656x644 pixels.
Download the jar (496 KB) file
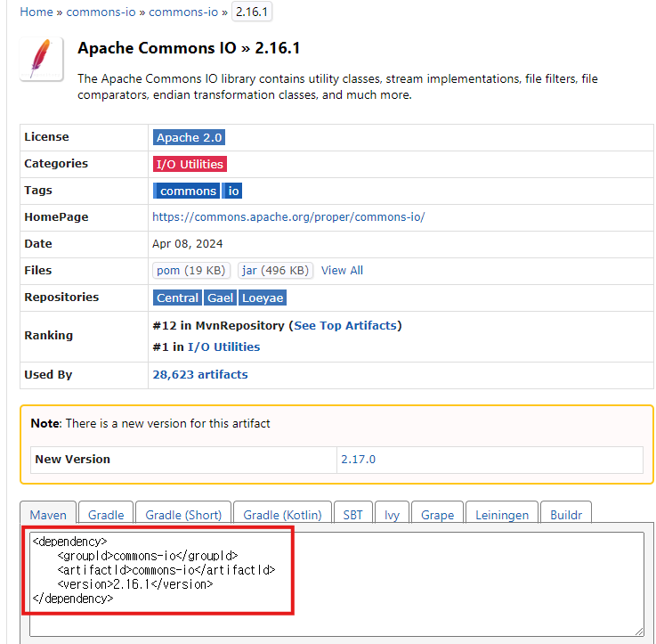click(275, 271)
